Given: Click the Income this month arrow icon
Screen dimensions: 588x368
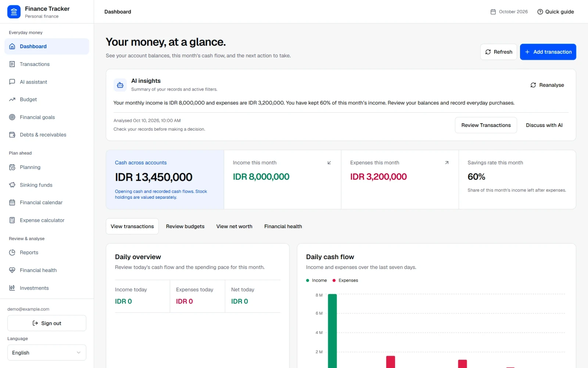Looking at the screenshot, I should pyautogui.click(x=329, y=163).
